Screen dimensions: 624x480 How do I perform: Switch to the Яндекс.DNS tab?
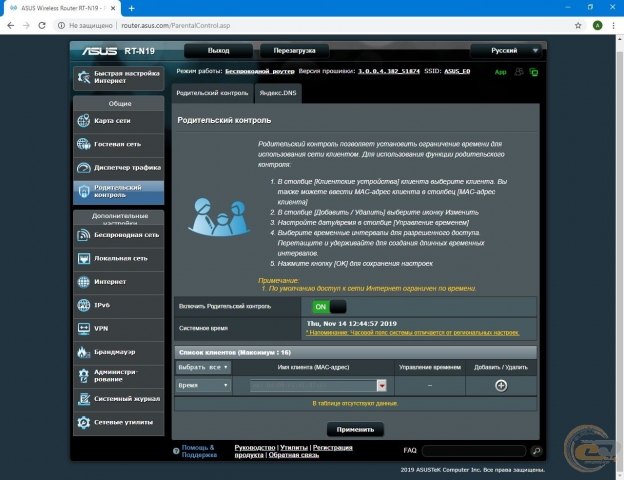278,93
